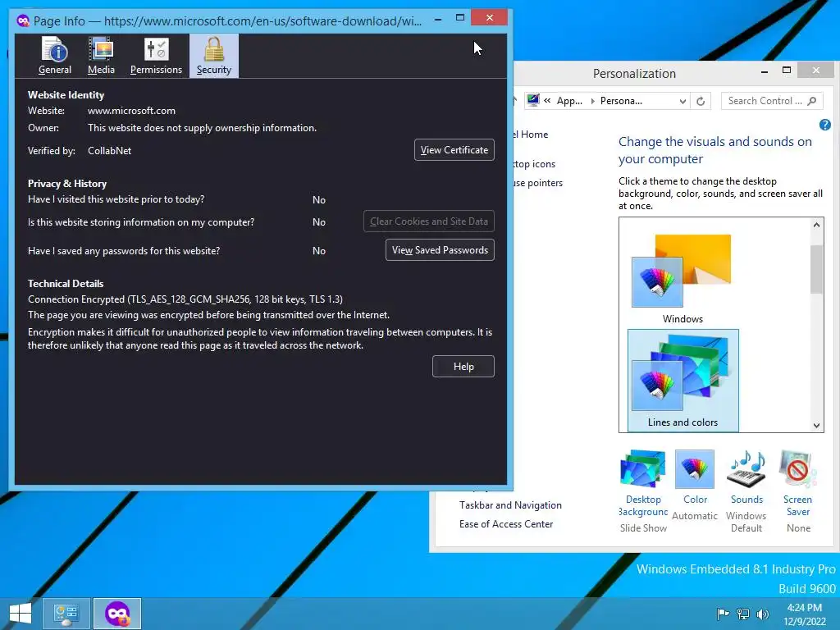
Task: Click the Personalization help question mark icon
Action: point(824,125)
